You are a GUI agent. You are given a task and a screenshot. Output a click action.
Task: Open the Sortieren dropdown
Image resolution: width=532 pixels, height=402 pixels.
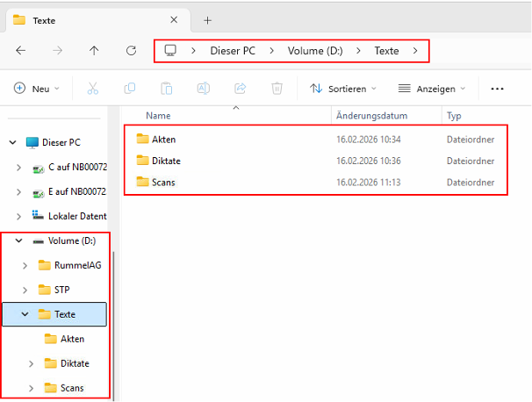343,89
